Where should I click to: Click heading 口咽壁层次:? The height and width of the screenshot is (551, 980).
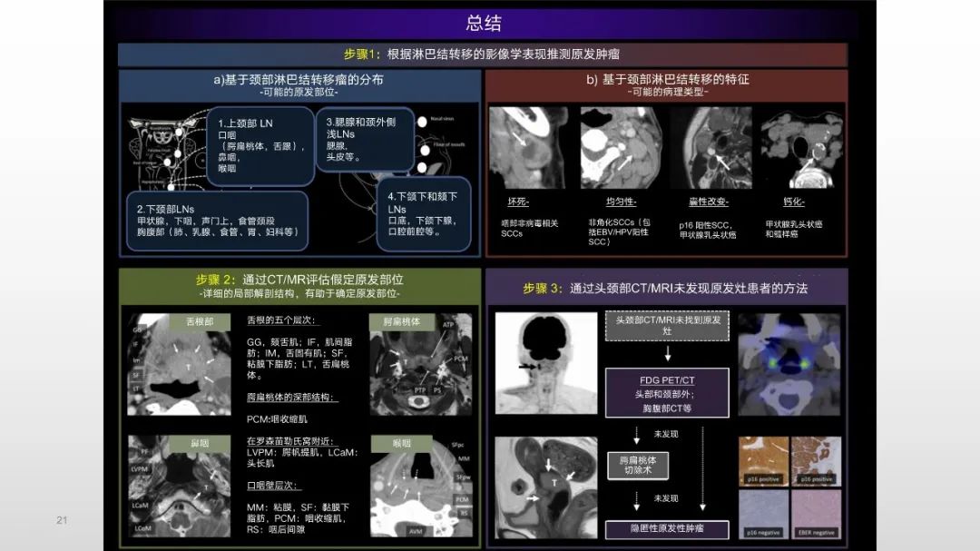pos(273,486)
